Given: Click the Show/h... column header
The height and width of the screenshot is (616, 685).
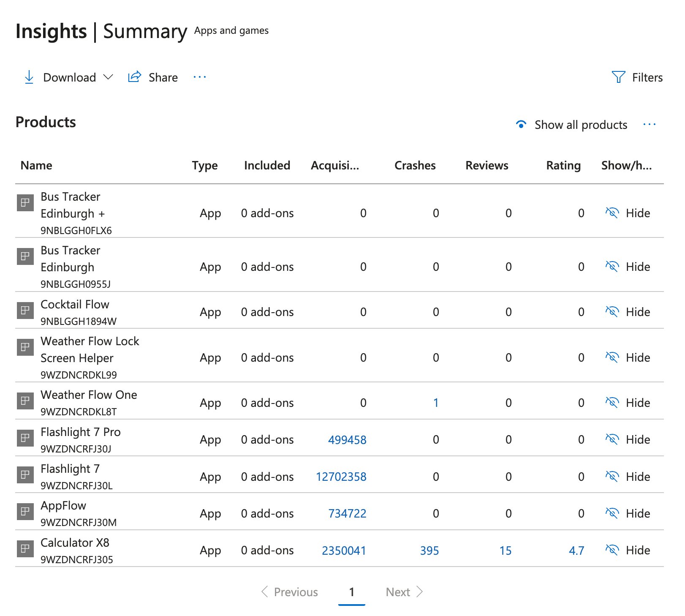Looking at the screenshot, I should tap(626, 165).
